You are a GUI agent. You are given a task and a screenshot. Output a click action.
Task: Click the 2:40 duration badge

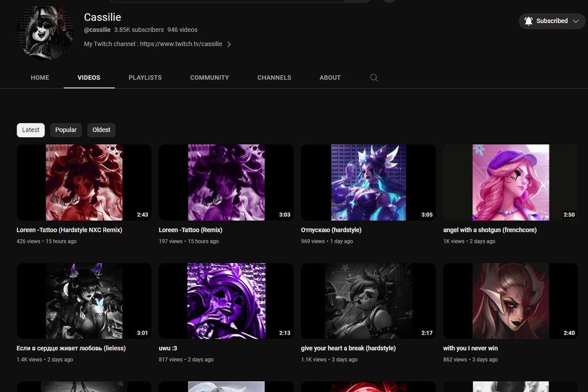(568, 333)
